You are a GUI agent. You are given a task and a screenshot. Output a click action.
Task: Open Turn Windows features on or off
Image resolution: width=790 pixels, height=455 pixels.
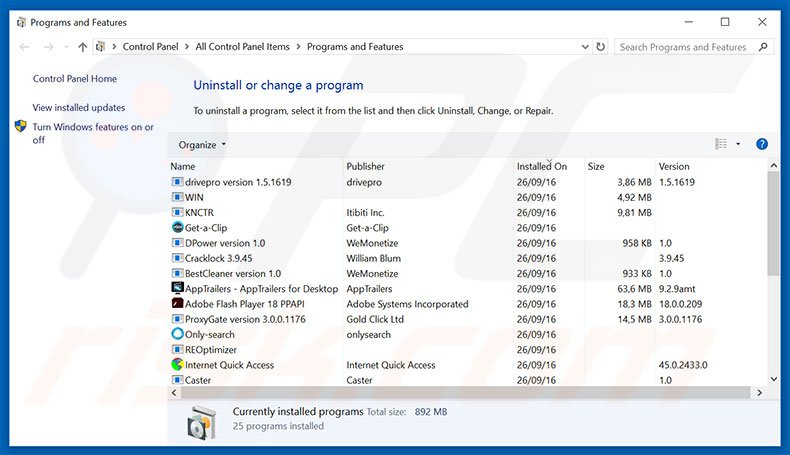(93, 133)
